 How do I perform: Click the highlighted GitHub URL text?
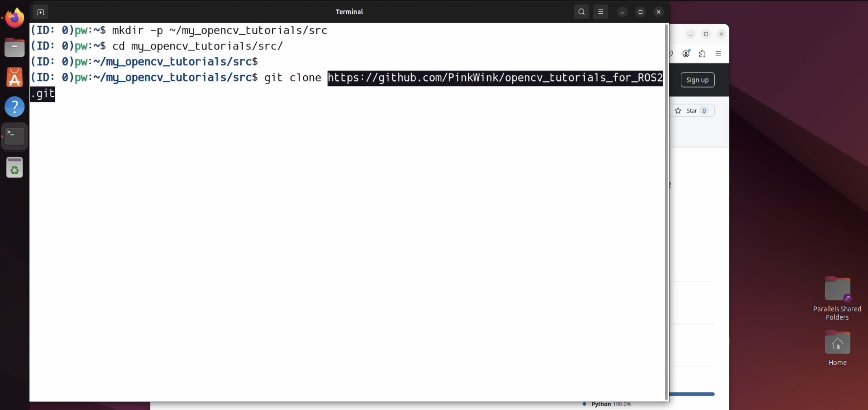(495, 78)
